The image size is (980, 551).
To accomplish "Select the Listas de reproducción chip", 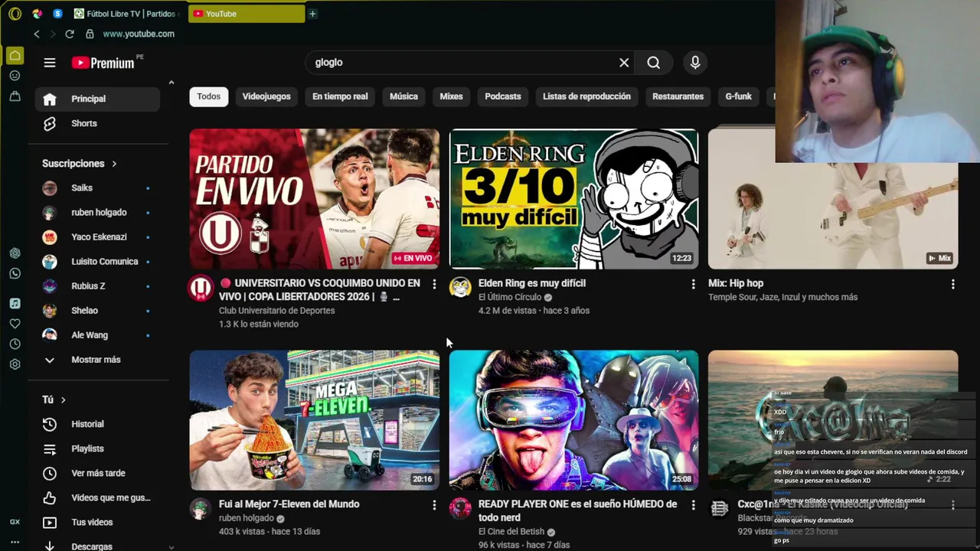I will tap(586, 96).
